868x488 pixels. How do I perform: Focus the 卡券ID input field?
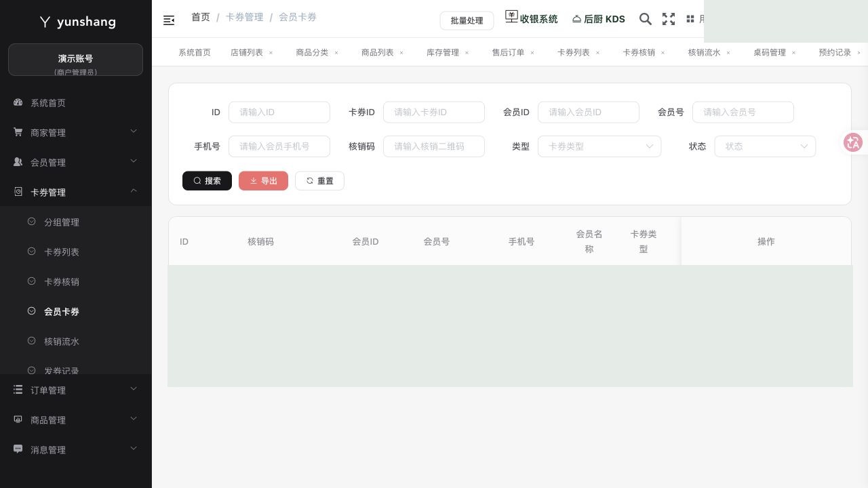click(434, 113)
